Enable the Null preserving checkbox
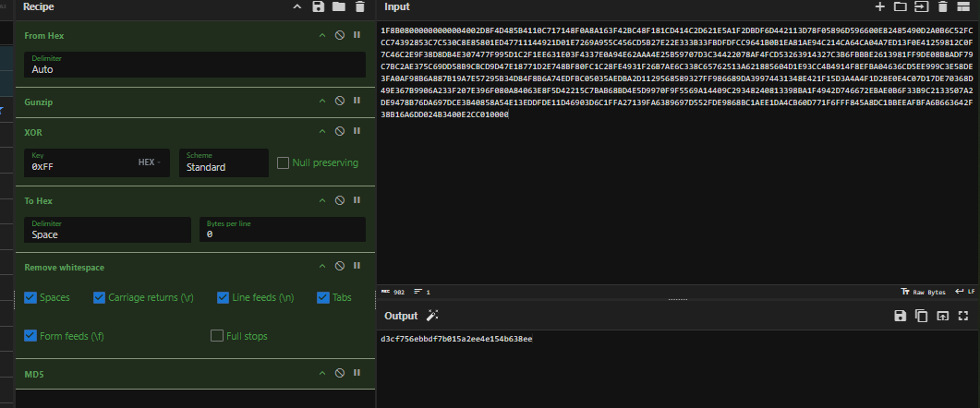 tap(284, 163)
